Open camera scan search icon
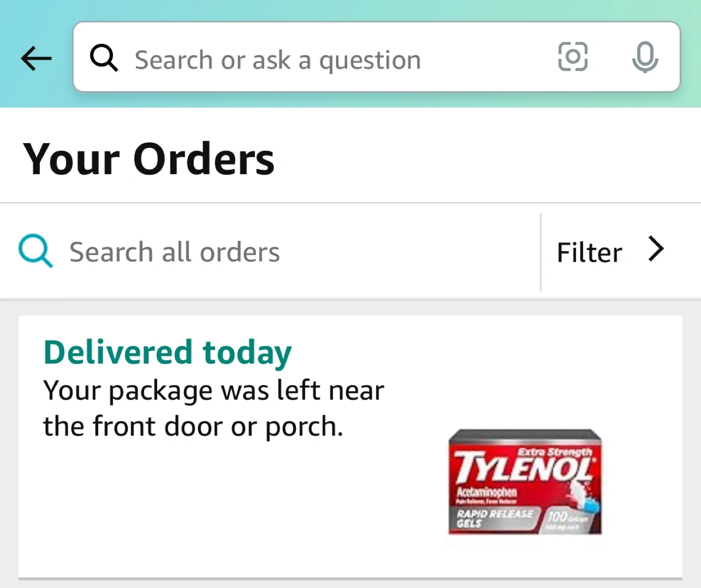 coord(572,57)
